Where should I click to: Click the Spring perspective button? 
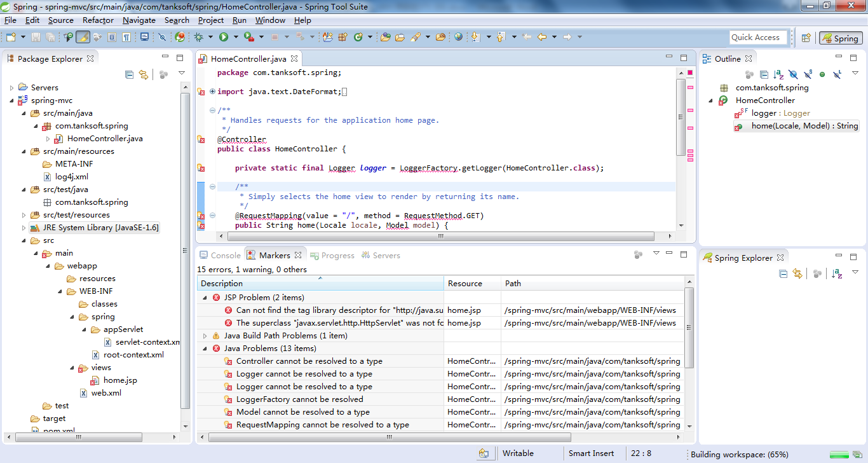[x=840, y=38]
